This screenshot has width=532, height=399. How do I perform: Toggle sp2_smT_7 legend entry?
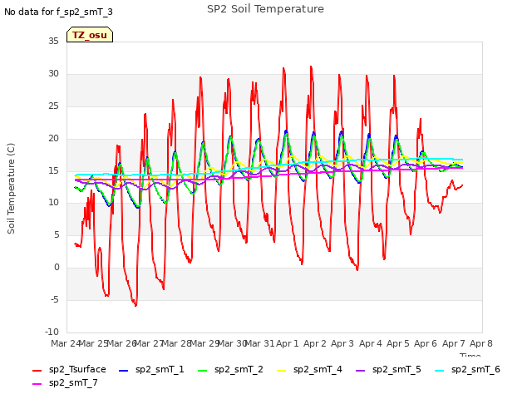tap(65, 382)
